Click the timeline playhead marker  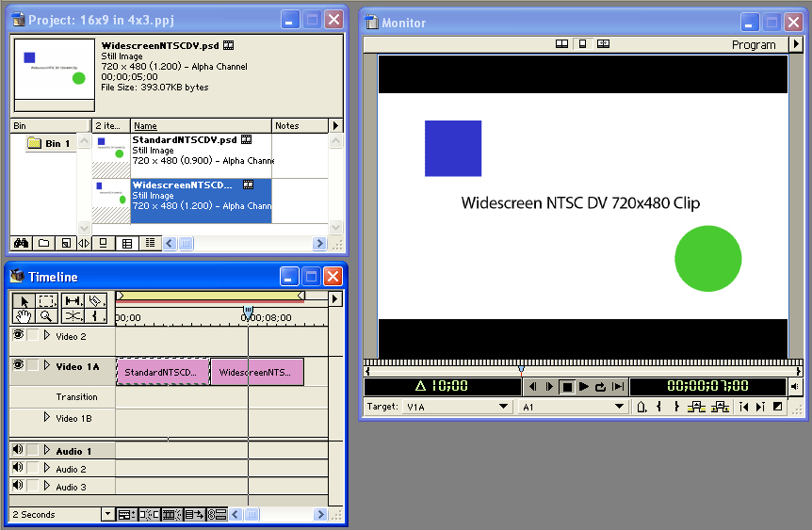248,310
